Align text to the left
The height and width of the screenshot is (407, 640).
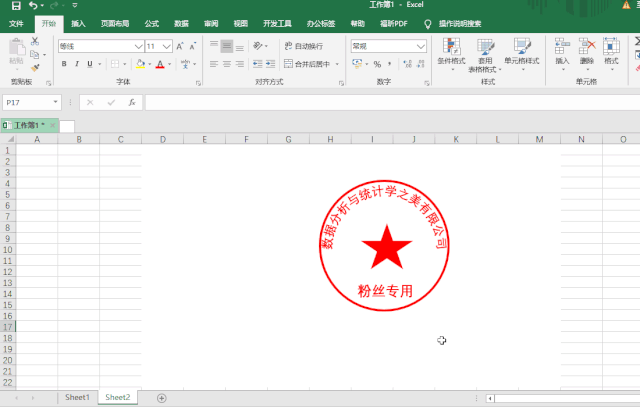(214, 64)
